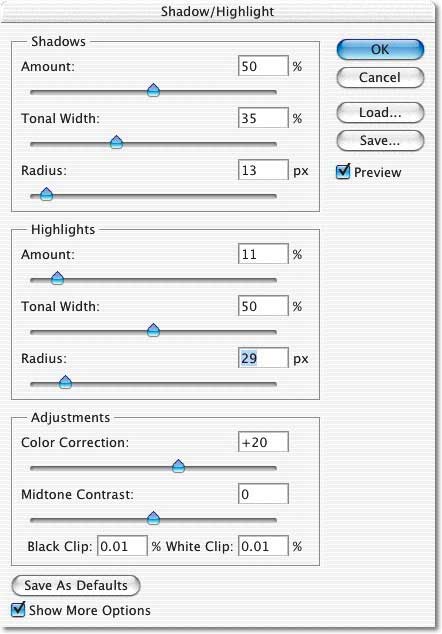442x634 pixels.
Task: Click the Color Correction value field
Action: pos(263,442)
